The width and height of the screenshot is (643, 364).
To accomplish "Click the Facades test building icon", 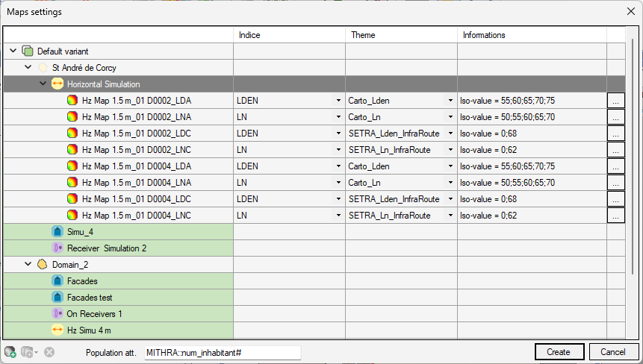I will click(58, 298).
